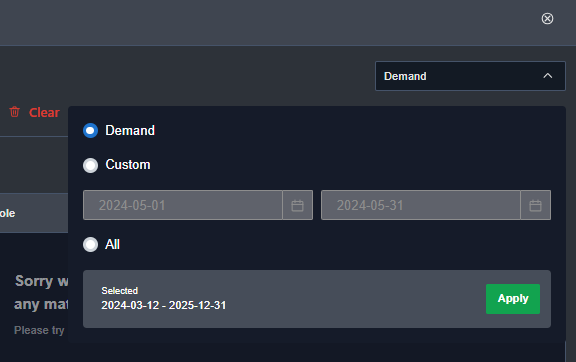Apply the selected date range
Image resolution: width=576 pixels, height=362 pixels.
(x=513, y=299)
